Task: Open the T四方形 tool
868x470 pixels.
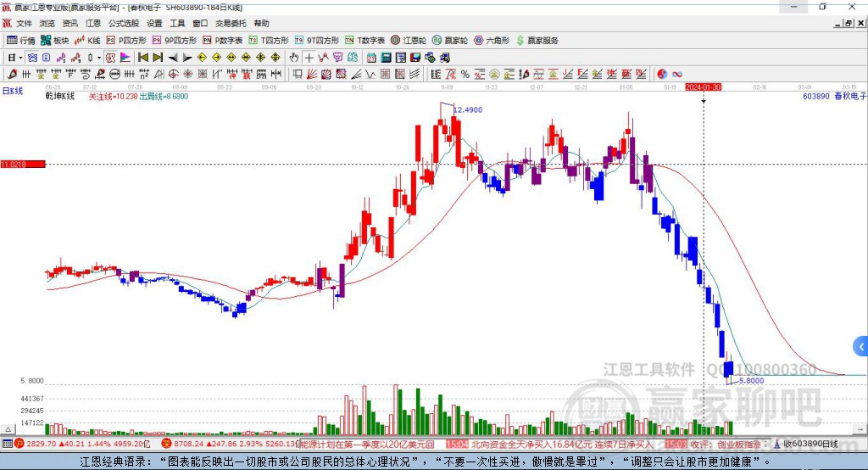Action: (269, 41)
